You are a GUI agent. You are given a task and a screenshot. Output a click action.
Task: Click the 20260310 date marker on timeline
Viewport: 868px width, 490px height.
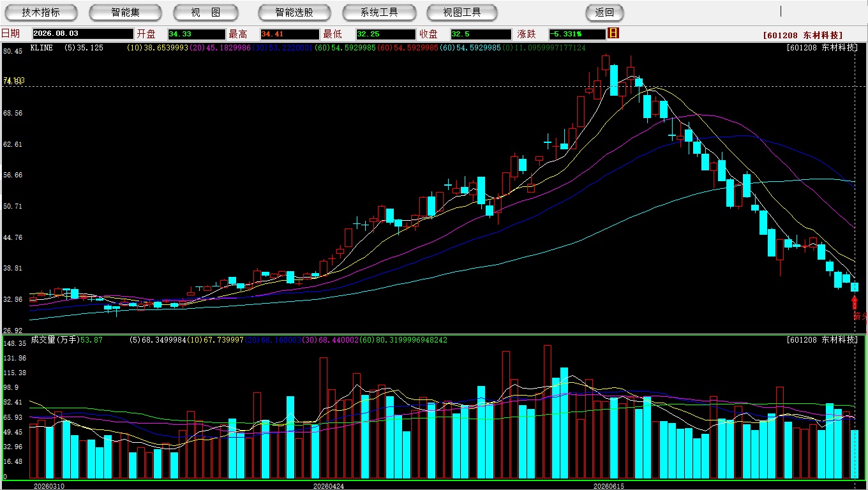point(49,486)
